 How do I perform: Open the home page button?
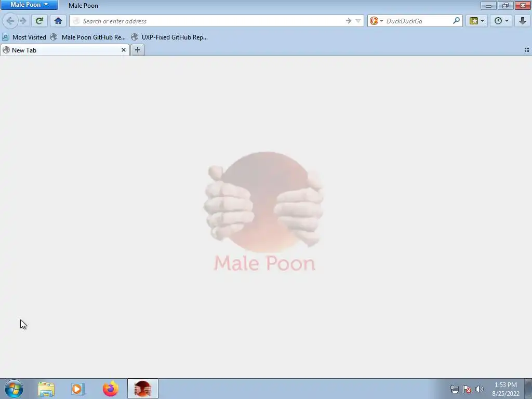coord(58,21)
